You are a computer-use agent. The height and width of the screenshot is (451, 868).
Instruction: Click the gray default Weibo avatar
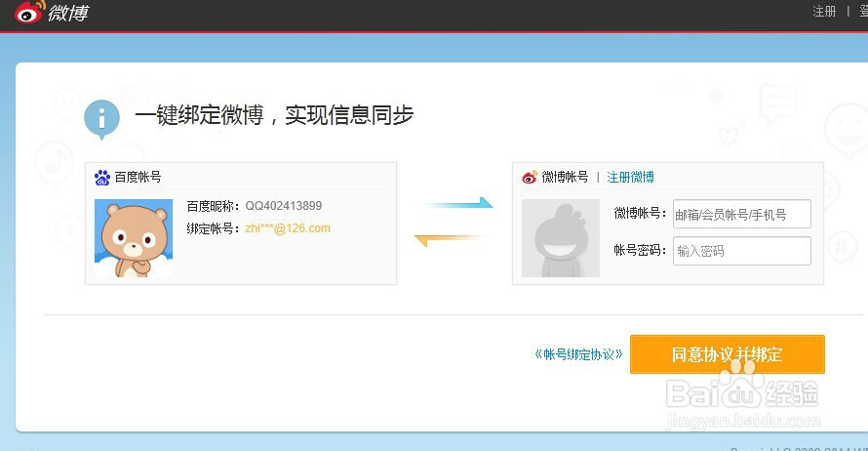click(x=560, y=238)
